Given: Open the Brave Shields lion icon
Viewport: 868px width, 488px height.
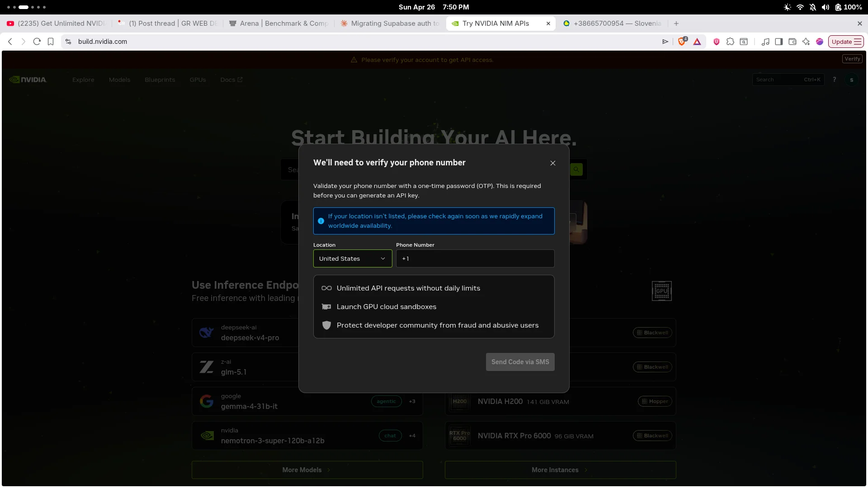Looking at the screenshot, I should pos(682,42).
